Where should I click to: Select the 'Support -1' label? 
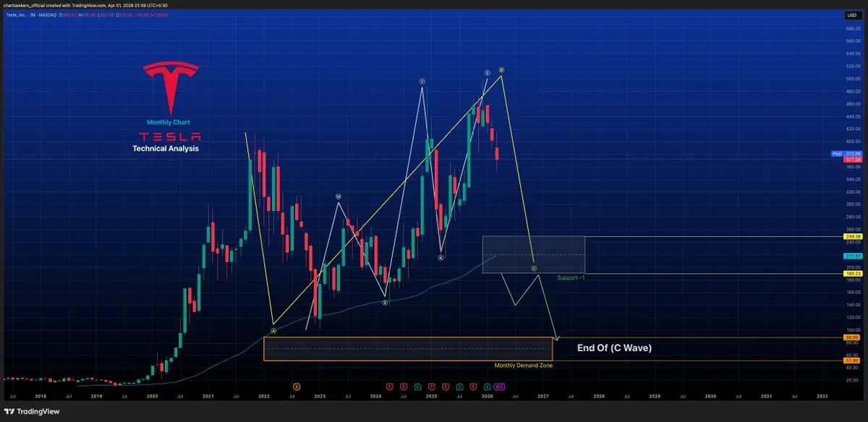click(571, 277)
